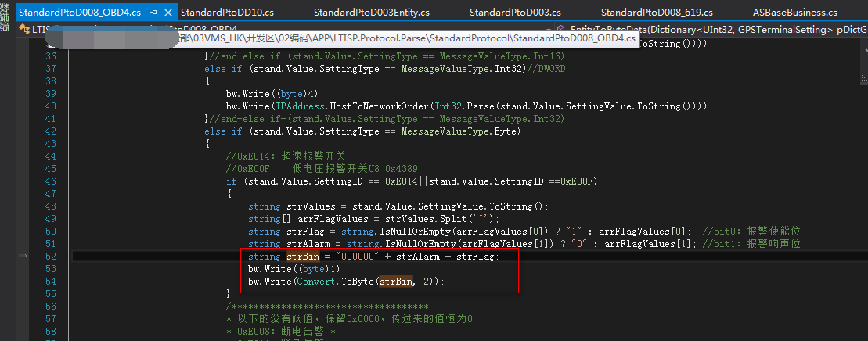
Task: Click the bw.Write((byte)4) statement
Action: coord(276,94)
